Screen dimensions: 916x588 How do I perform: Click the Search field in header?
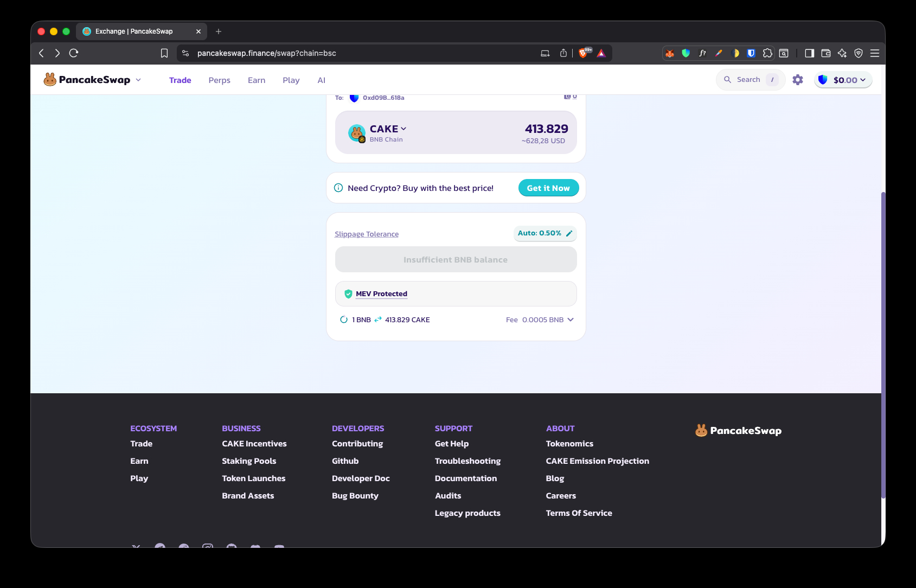pyautogui.click(x=751, y=80)
